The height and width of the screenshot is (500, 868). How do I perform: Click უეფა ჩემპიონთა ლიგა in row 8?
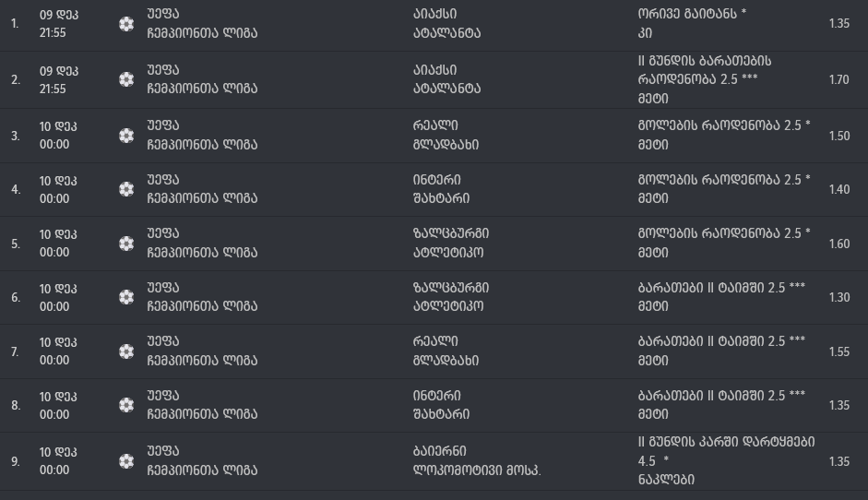click(201, 405)
